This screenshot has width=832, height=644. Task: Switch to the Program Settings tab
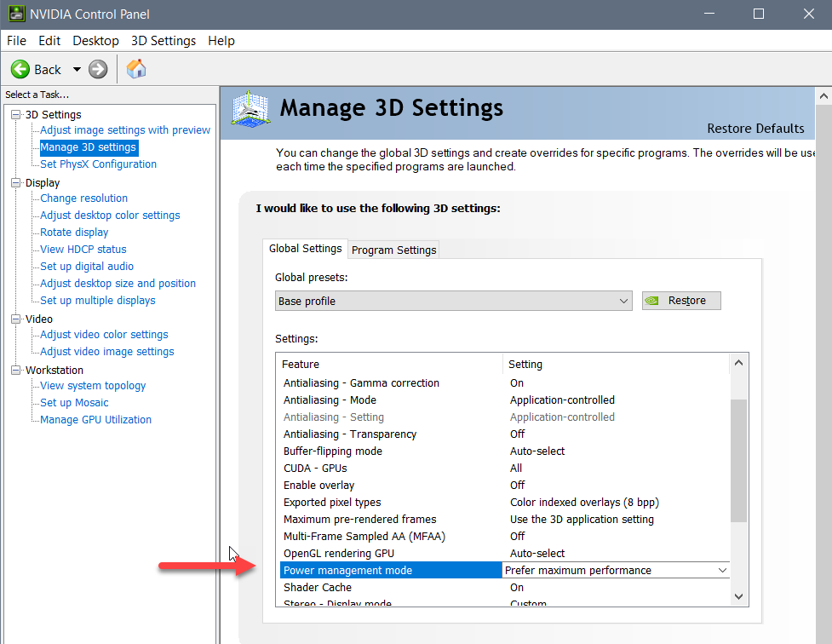[x=393, y=250]
